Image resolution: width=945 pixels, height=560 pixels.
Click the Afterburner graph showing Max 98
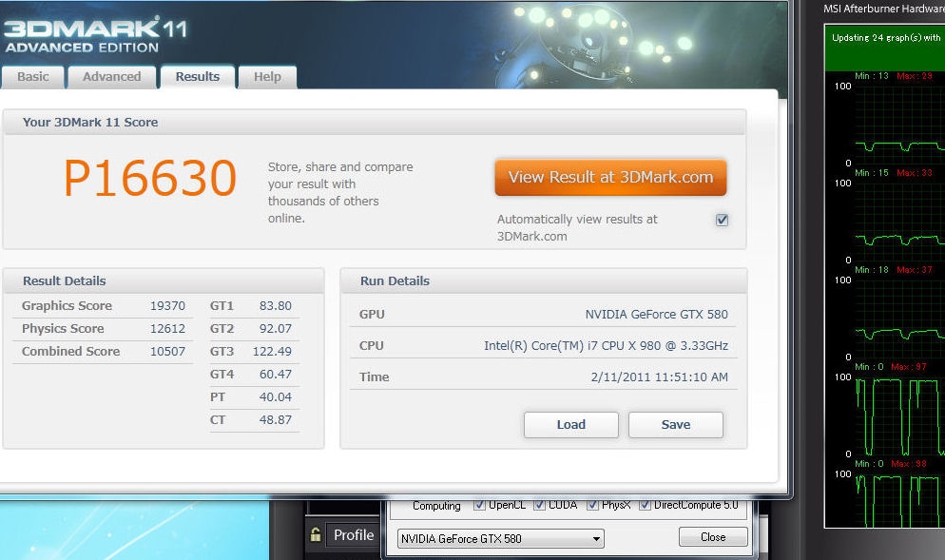click(x=899, y=499)
